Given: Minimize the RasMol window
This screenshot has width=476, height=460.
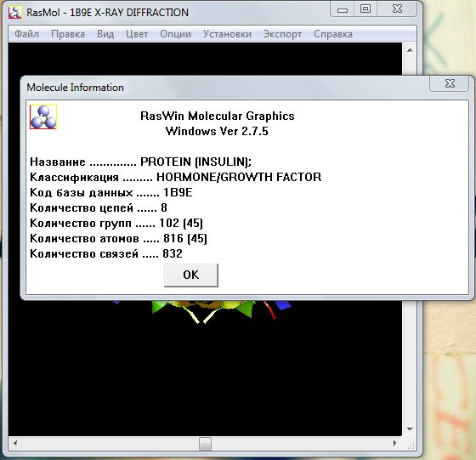Looking at the screenshot, I should [342, 9].
